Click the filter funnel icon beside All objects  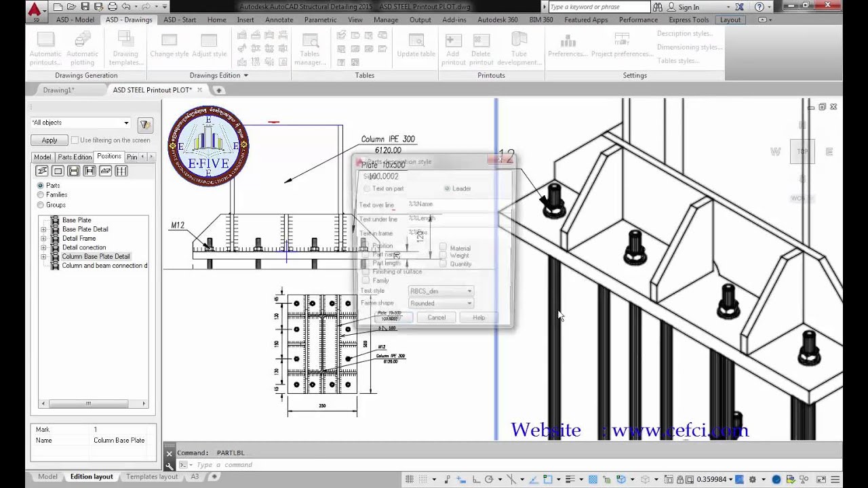click(x=144, y=125)
